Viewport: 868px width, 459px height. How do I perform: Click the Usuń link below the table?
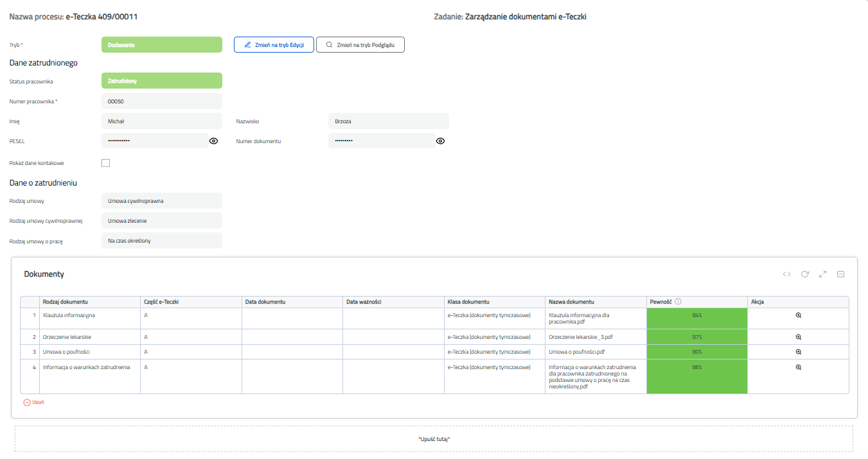33,402
